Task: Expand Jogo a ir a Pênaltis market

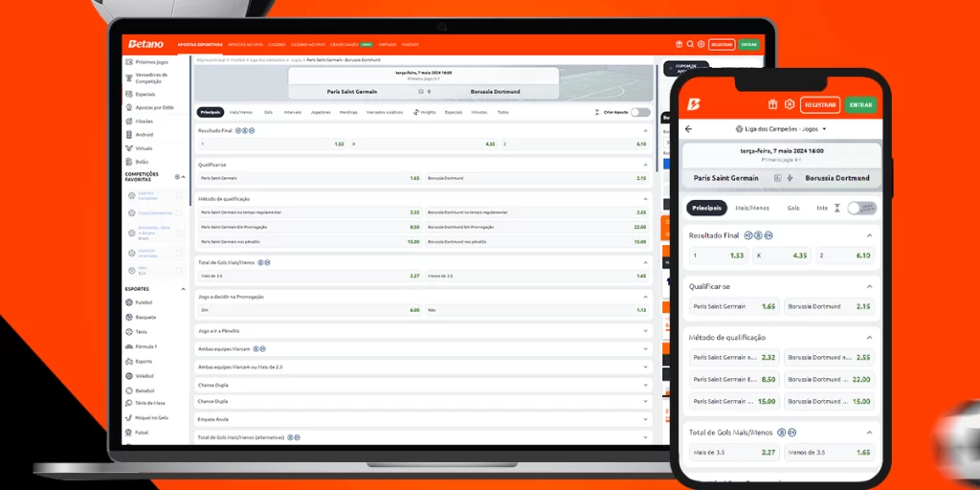Action: pyautogui.click(x=646, y=330)
